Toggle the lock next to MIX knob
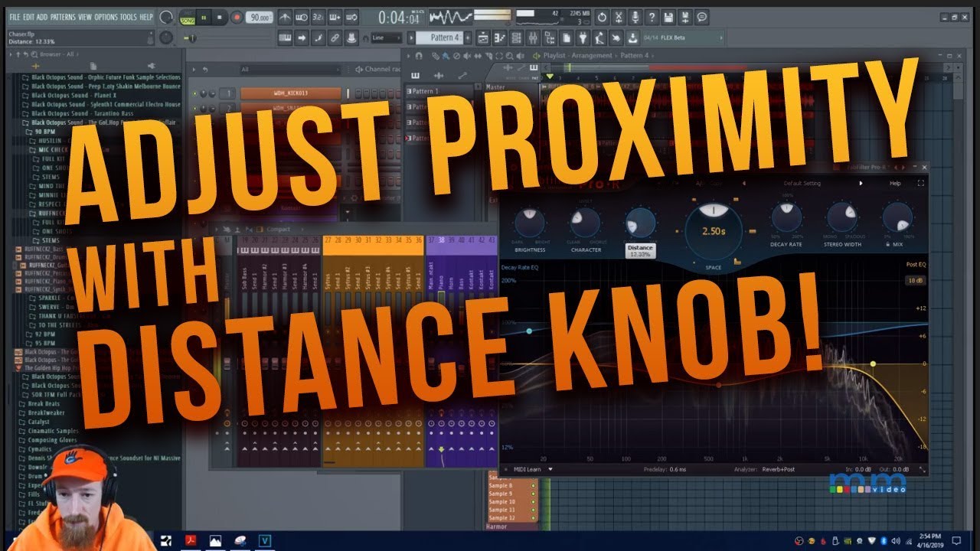This screenshot has height=551, width=980. [x=887, y=244]
